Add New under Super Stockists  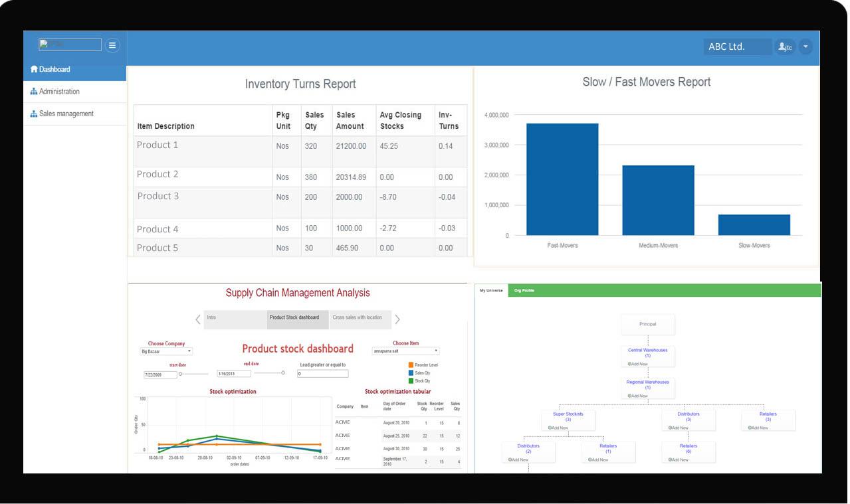coord(558,428)
